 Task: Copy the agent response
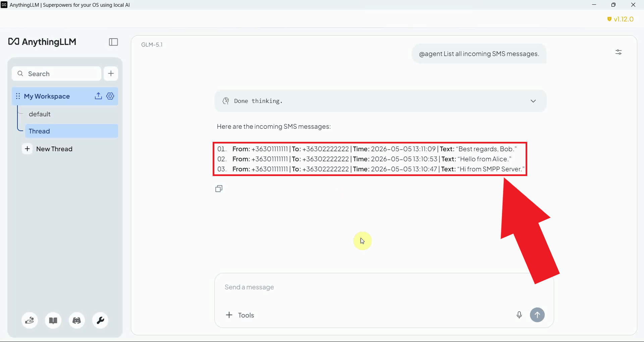pyautogui.click(x=219, y=189)
